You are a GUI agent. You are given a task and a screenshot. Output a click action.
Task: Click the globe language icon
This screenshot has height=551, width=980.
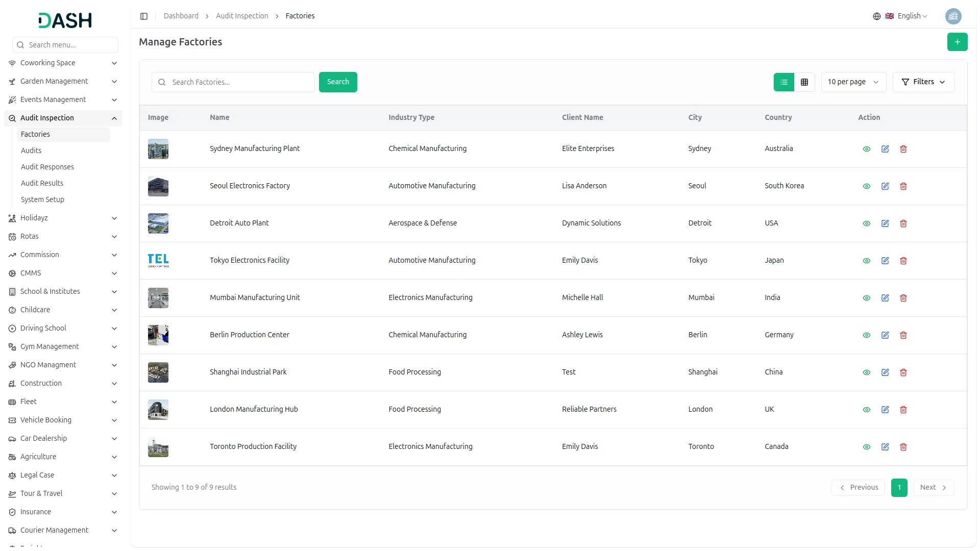pos(876,16)
